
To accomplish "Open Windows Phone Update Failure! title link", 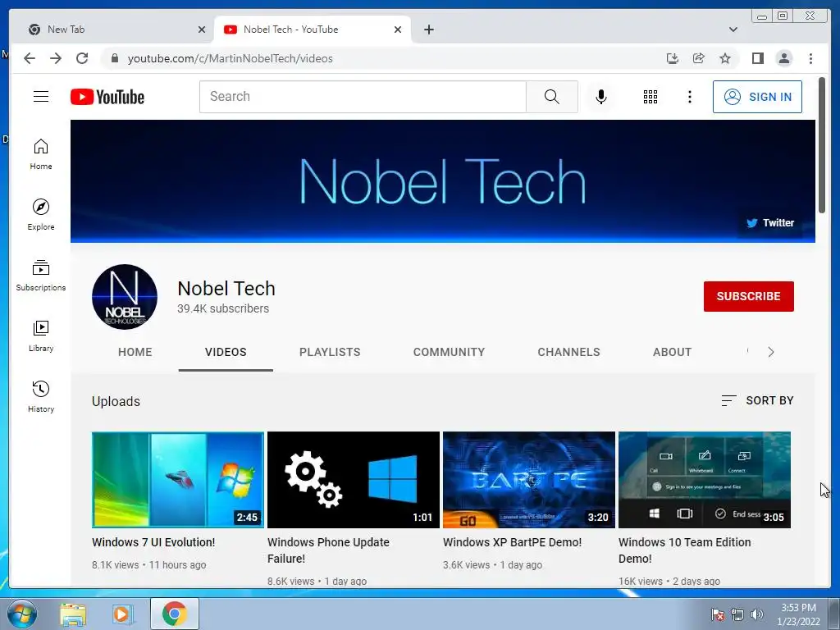I will 328,550.
